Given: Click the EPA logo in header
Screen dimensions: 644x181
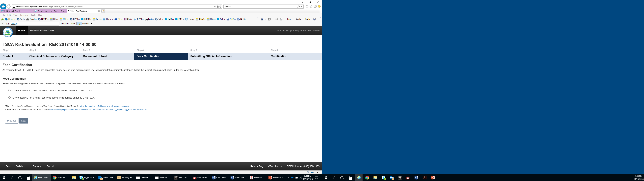Looking at the screenshot, I should pos(8,32).
